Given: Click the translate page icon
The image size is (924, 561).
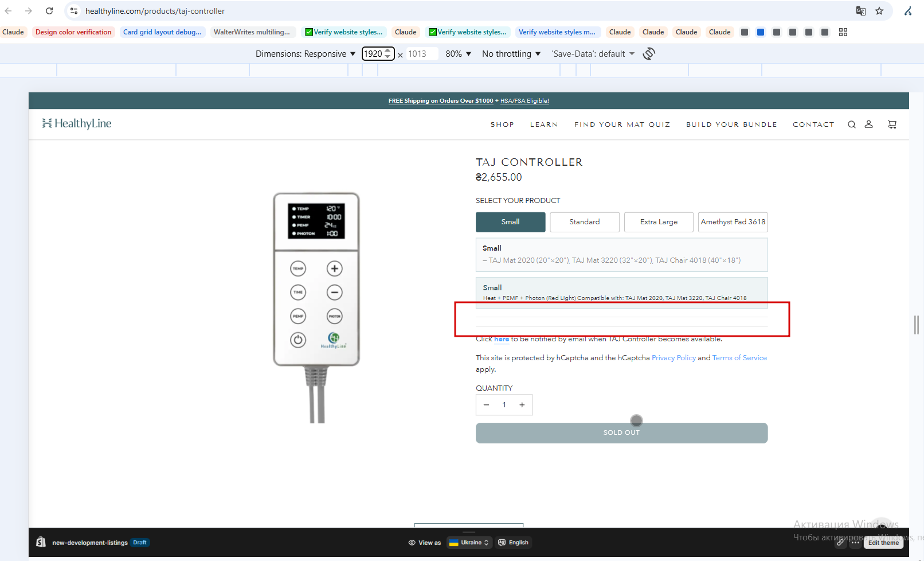Looking at the screenshot, I should [x=860, y=11].
